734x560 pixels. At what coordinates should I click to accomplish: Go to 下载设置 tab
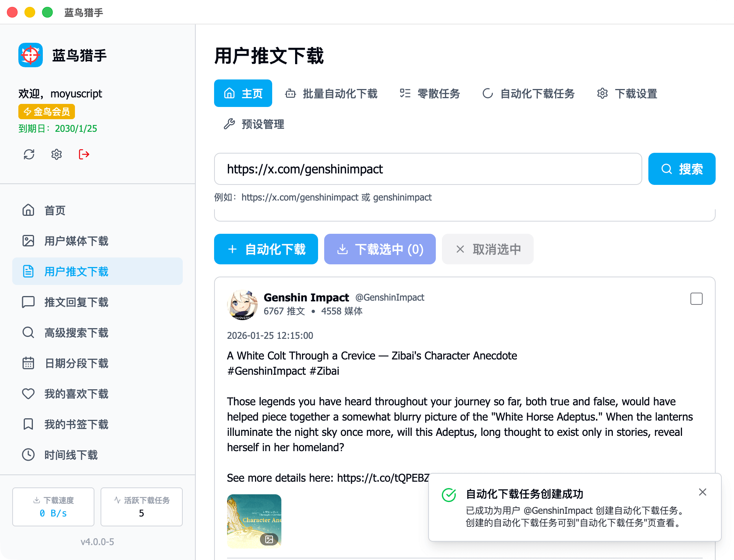(627, 94)
